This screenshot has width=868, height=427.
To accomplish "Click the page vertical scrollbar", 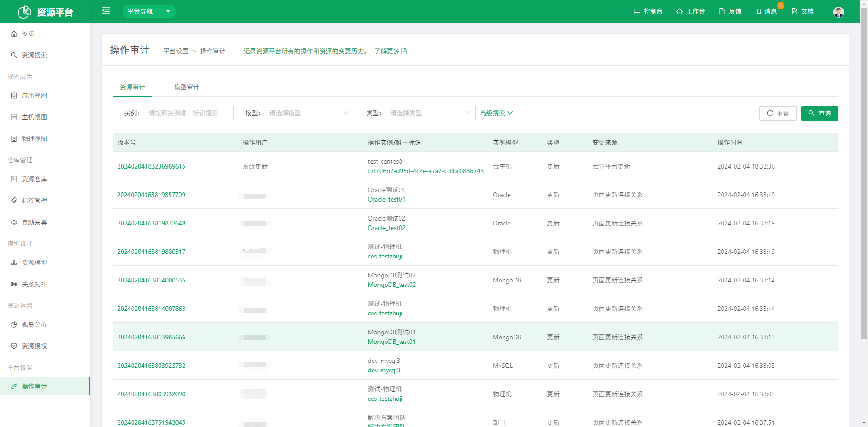I will 864,174.
